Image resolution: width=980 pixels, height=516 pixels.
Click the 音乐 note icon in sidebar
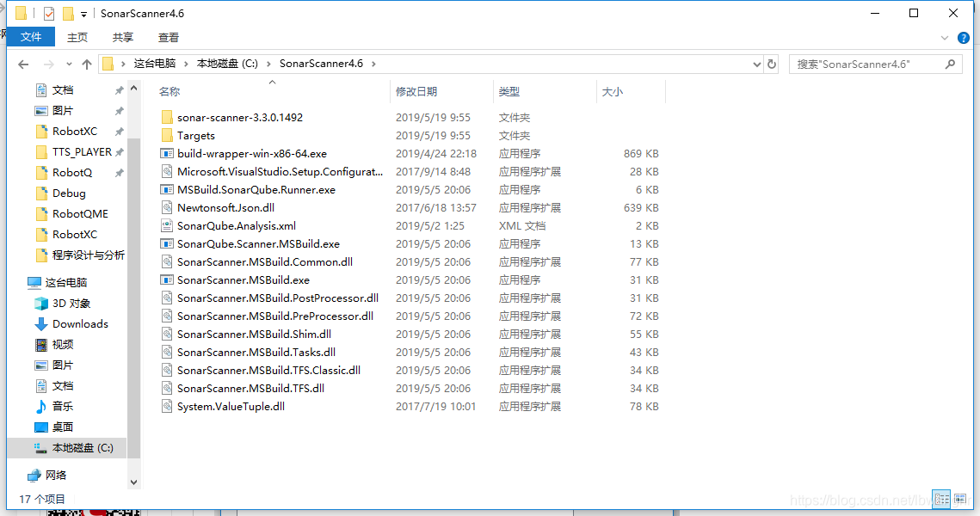point(41,407)
